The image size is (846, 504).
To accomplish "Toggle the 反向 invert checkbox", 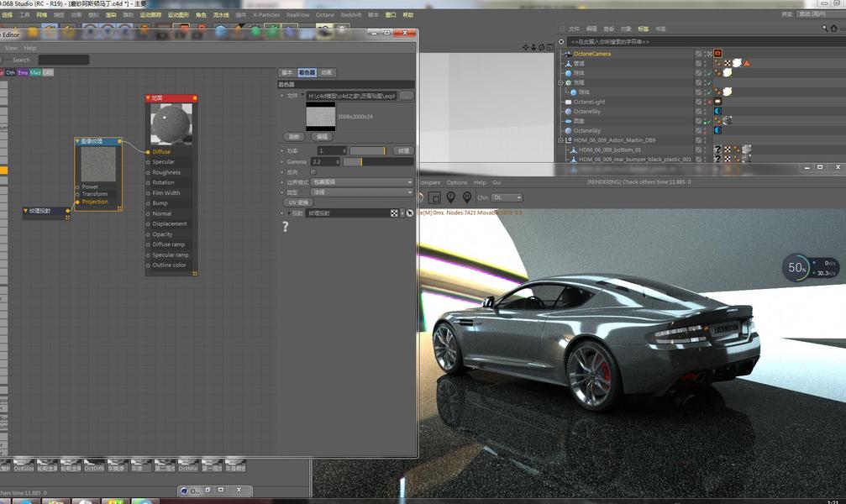I will pos(313,172).
